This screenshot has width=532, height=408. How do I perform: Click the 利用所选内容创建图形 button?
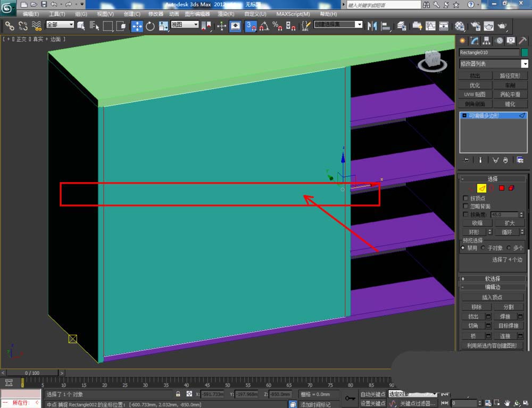[x=492, y=346]
